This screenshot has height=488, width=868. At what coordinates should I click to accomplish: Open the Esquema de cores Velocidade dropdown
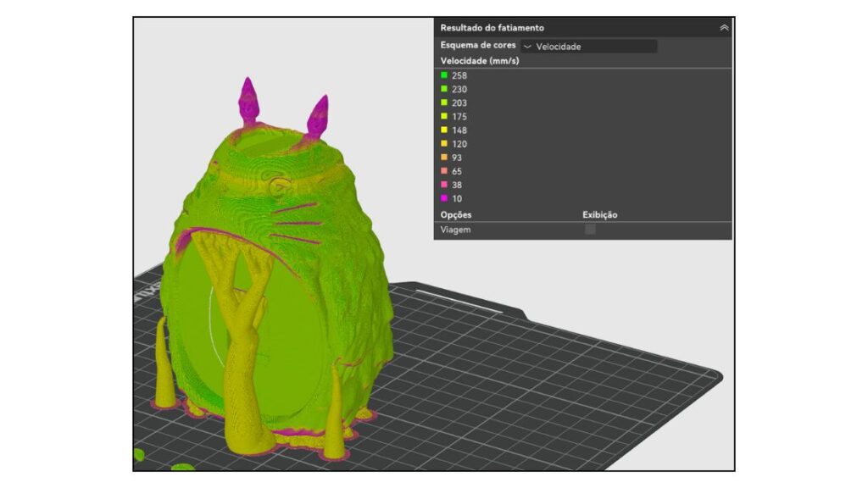588,47
